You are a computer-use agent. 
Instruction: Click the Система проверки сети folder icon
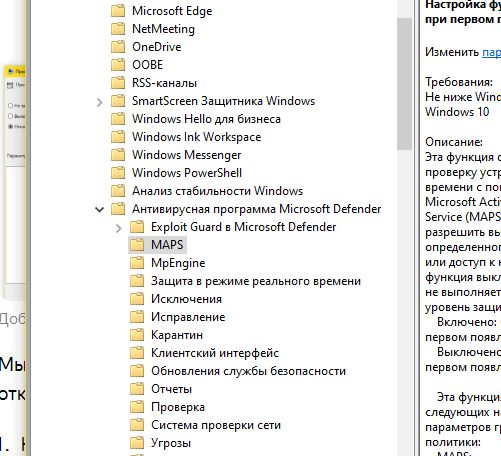tap(137, 425)
